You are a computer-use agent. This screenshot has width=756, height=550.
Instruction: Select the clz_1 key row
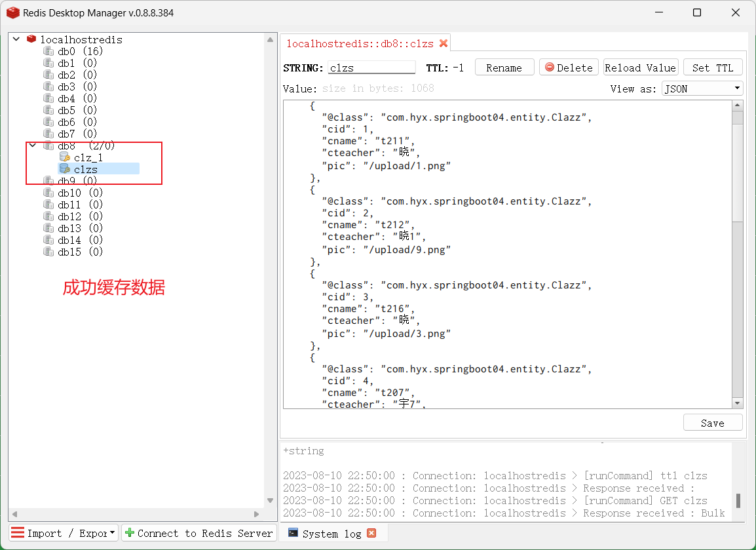88,157
